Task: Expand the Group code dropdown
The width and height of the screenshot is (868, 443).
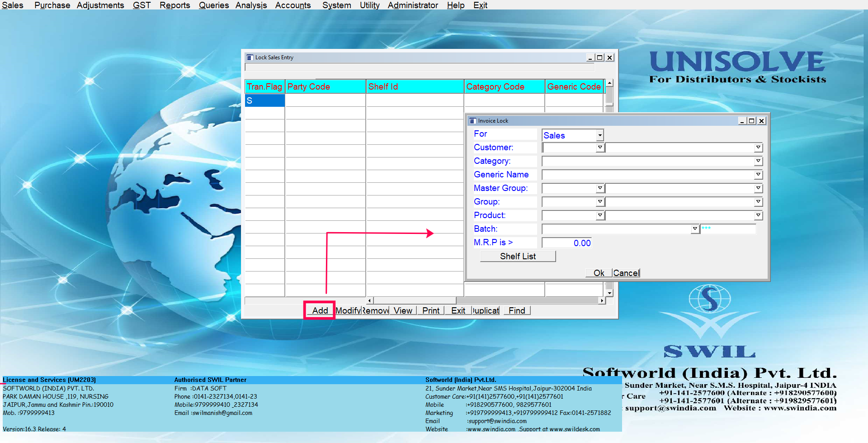Action: [x=600, y=202]
